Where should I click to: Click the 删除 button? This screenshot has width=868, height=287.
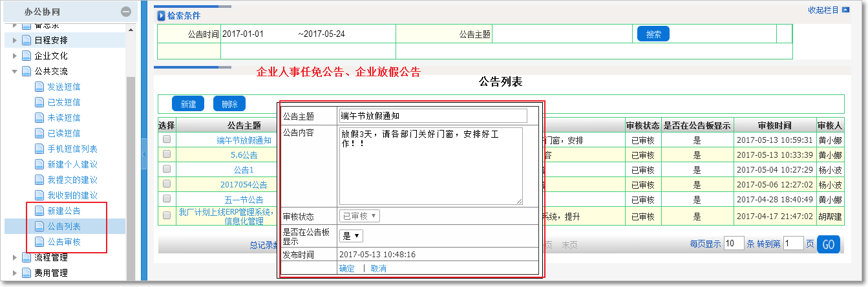229,103
